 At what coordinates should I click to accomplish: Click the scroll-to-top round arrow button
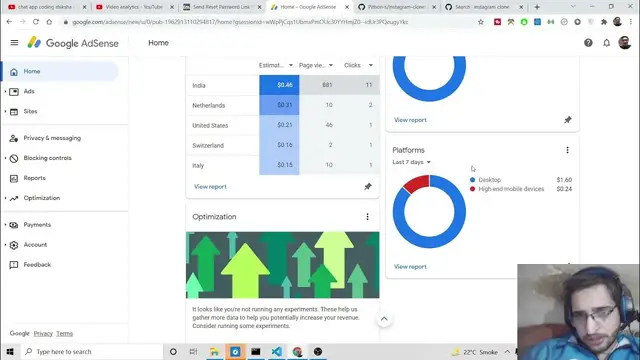tap(384, 319)
